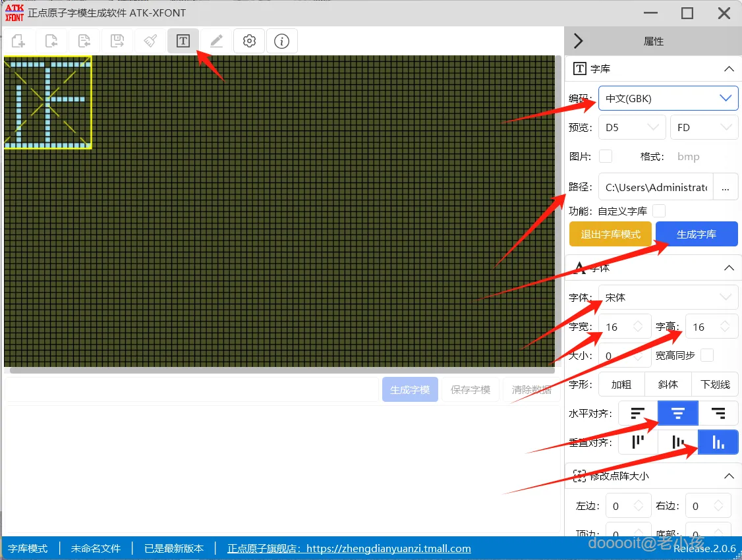Click 字库模式 in the status bar

coord(28,549)
